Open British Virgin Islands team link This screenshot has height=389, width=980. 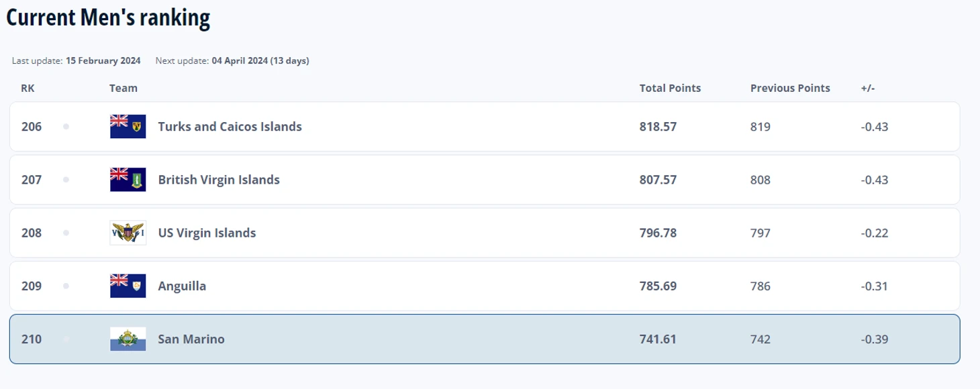[219, 180]
